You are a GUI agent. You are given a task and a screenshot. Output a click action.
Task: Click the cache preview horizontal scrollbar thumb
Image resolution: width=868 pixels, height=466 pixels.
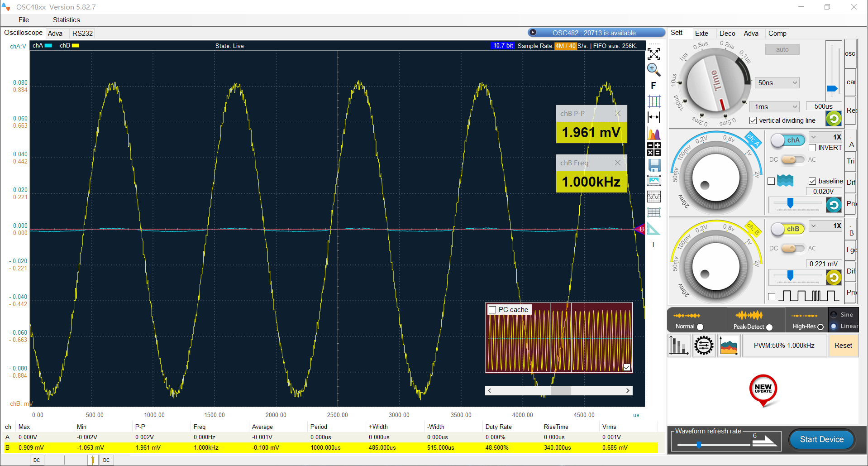pyautogui.click(x=561, y=391)
